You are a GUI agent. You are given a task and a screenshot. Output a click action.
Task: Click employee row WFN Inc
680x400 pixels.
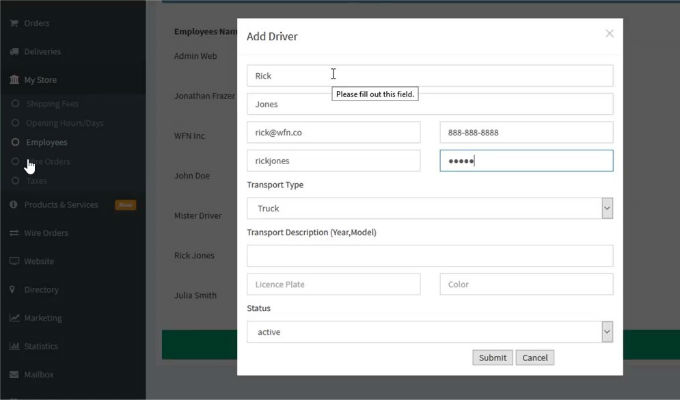190,136
